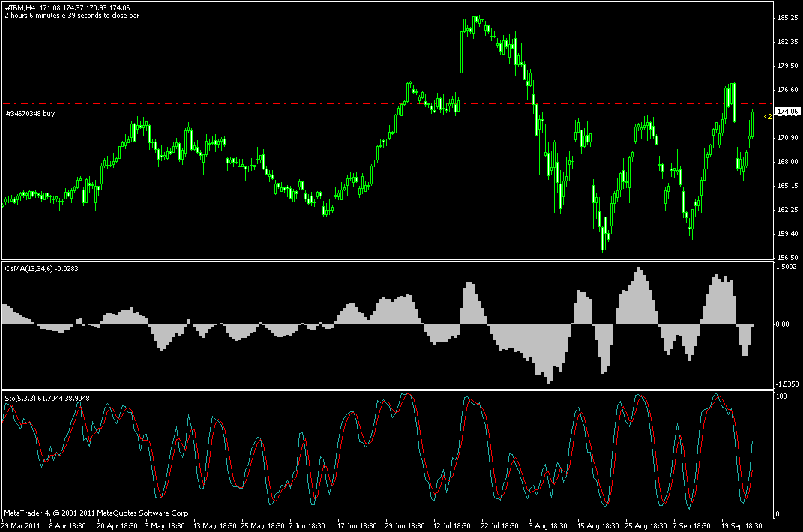Select the '29 Jun 18:30' time label
The height and width of the screenshot is (532, 803).
[x=405, y=526]
